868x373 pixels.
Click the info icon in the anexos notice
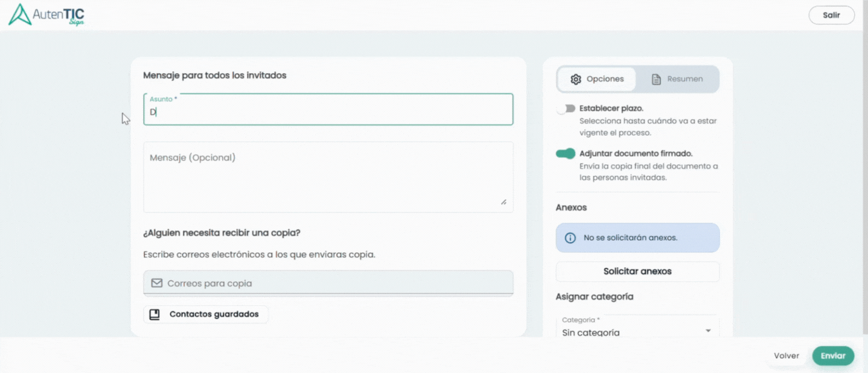click(570, 238)
